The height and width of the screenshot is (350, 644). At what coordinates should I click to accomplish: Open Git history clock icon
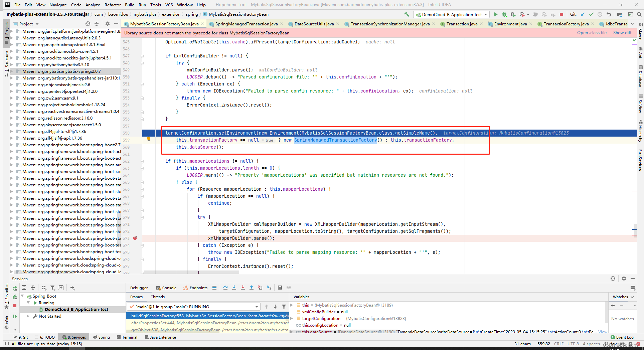click(x=600, y=14)
